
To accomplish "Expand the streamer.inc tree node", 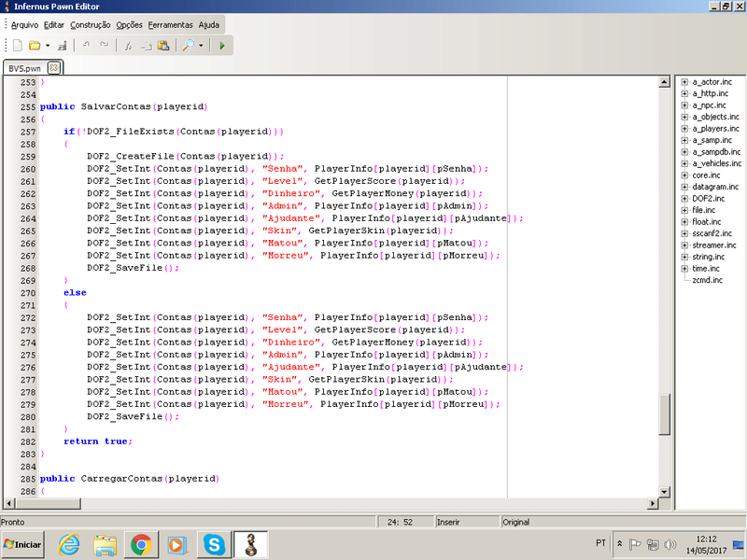I will tap(684, 245).
